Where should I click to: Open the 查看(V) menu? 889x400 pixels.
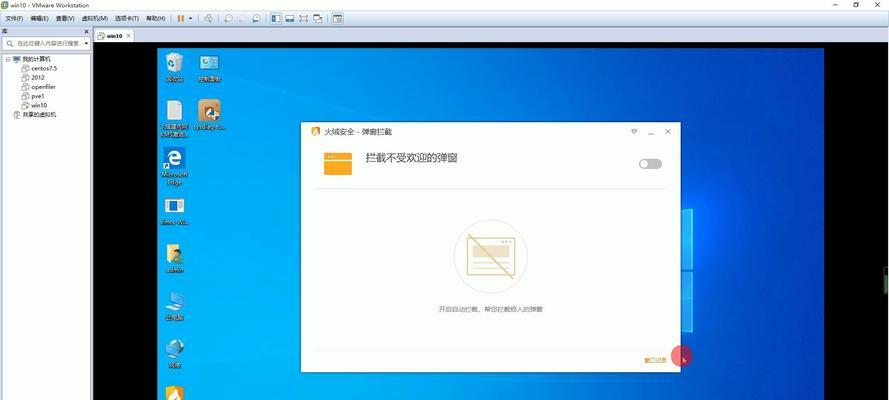(x=65, y=19)
